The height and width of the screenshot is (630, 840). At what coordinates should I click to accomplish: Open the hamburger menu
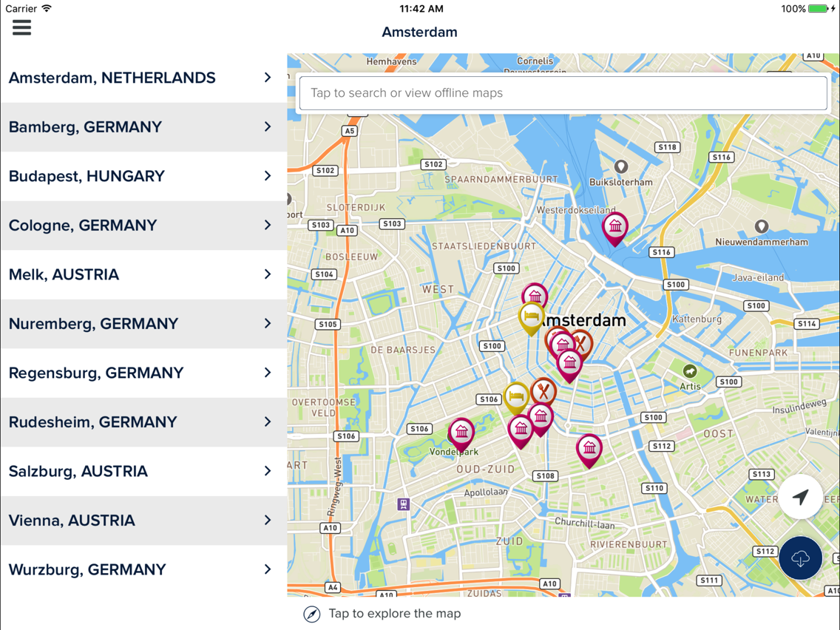(21, 27)
